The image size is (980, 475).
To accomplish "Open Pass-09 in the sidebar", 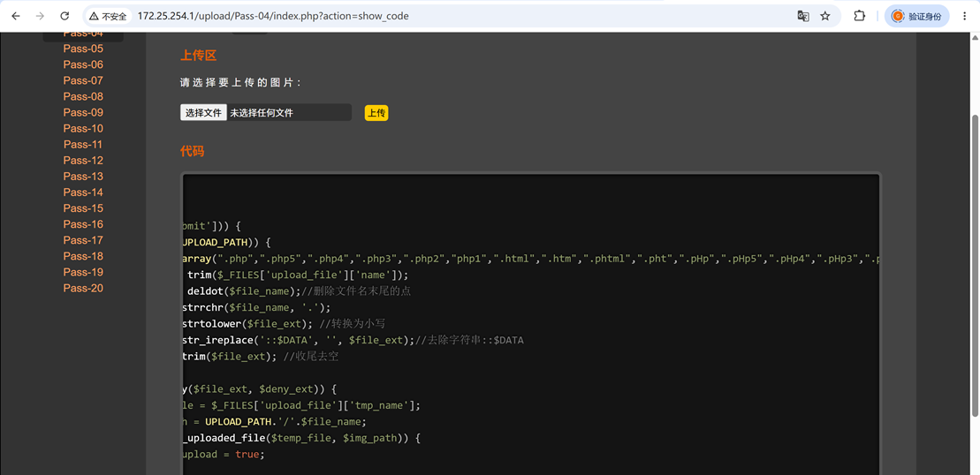I will pos(83,112).
